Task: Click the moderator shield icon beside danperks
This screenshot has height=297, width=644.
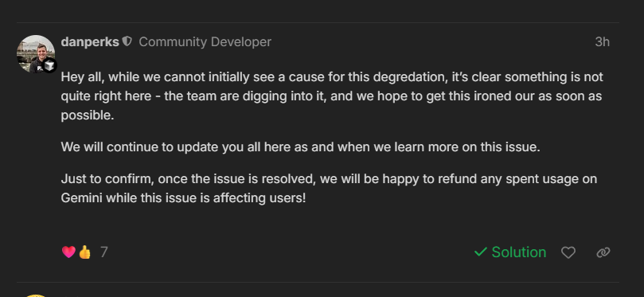Action: [x=127, y=41]
